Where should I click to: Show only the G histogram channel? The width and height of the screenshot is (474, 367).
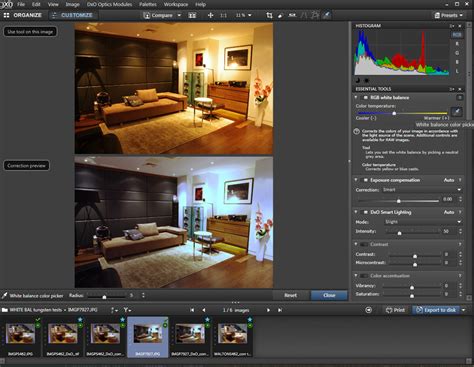click(x=457, y=53)
